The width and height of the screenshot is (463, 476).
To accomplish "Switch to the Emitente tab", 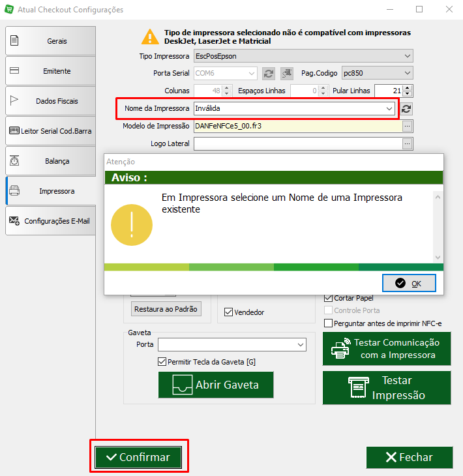I will click(x=50, y=71).
